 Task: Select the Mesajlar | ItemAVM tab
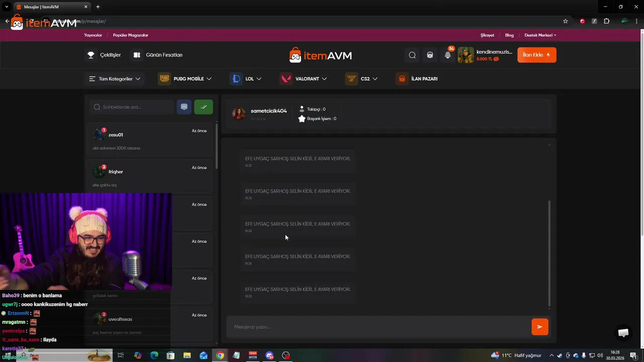pyautogui.click(x=51, y=7)
